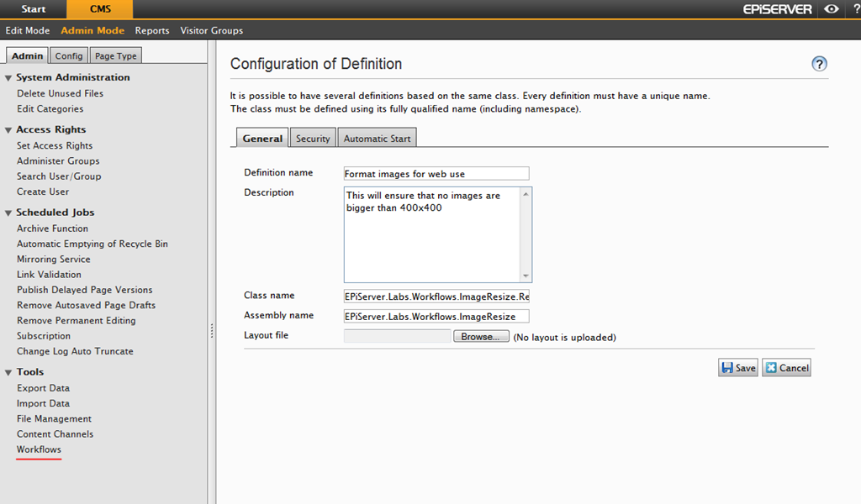The height and width of the screenshot is (504, 861).
Task: Collapse the System Administration section
Action: tap(8, 77)
